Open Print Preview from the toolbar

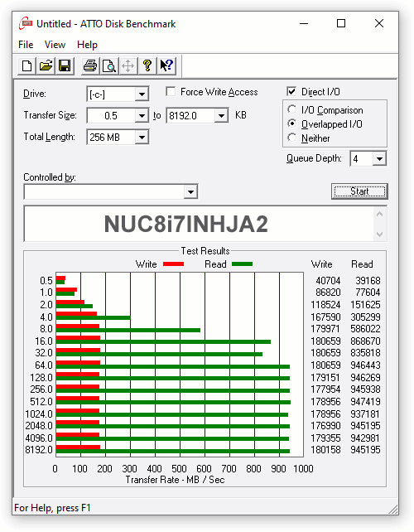[108, 65]
